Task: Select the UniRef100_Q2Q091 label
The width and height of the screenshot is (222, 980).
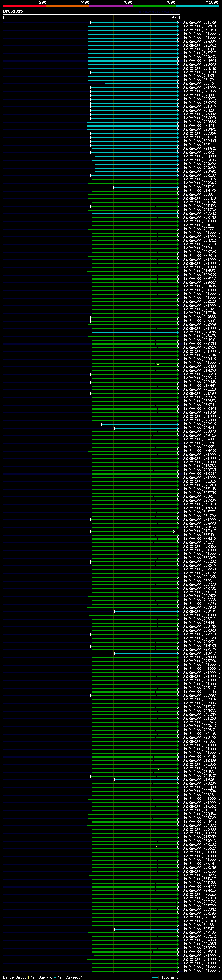Action: (x=199, y=172)
